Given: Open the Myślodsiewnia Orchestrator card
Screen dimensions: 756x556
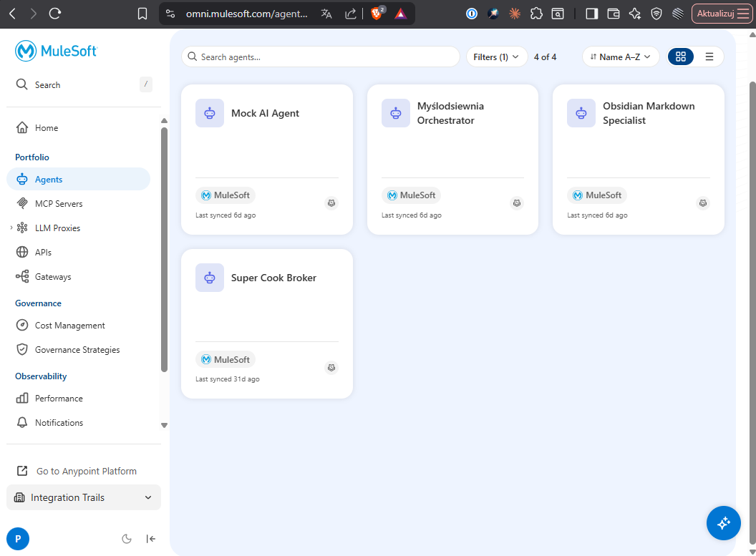Looking at the screenshot, I should 452,160.
